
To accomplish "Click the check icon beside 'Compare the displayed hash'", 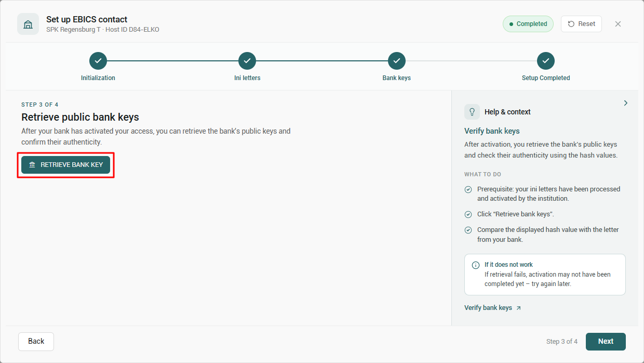I will 468,230.
